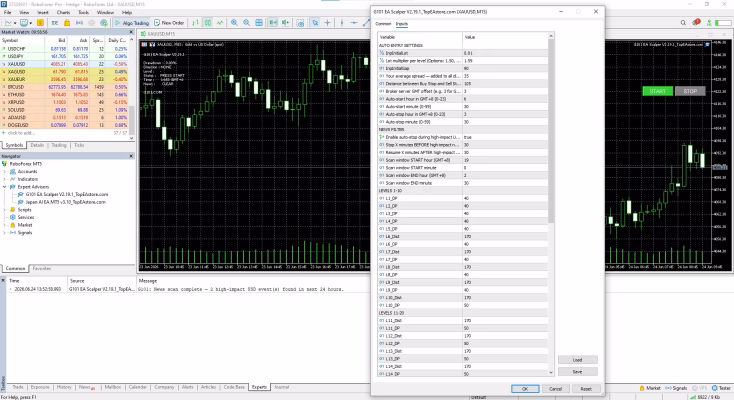Collapse the Expert Advisors node in Navigator
Screen dimensions: 734x400
tap(5, 186)
